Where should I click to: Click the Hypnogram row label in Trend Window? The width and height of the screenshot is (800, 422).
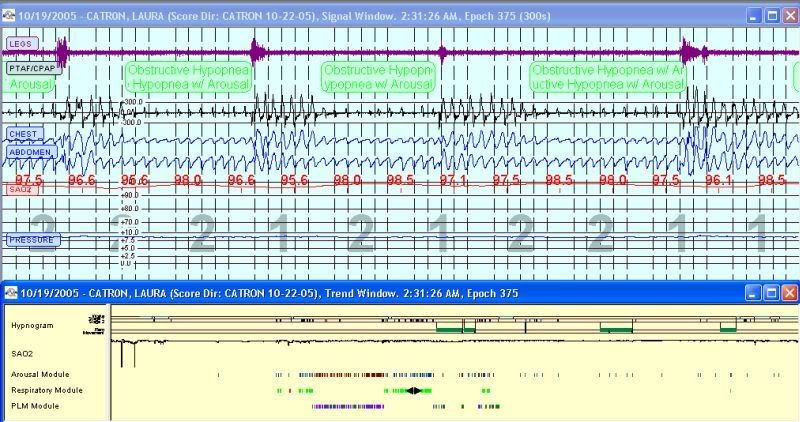(x=33, y=325)
